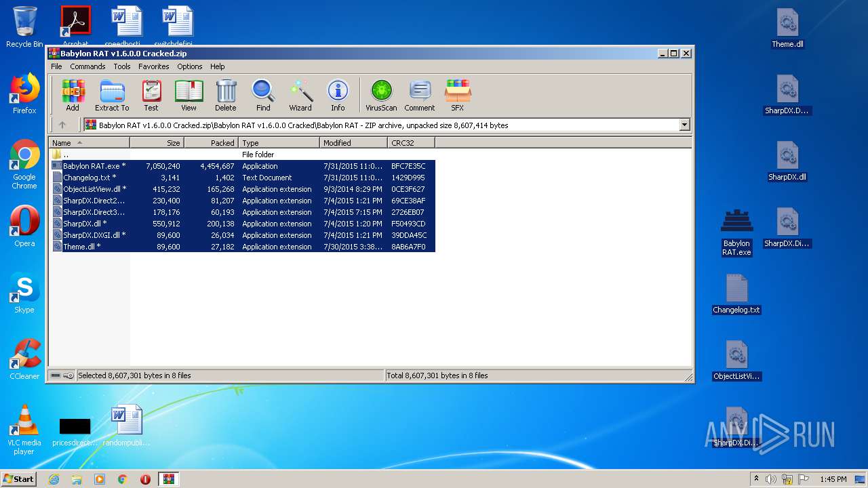
Task: Select the randompubli Word document on desktop
Action: (127, 426)
